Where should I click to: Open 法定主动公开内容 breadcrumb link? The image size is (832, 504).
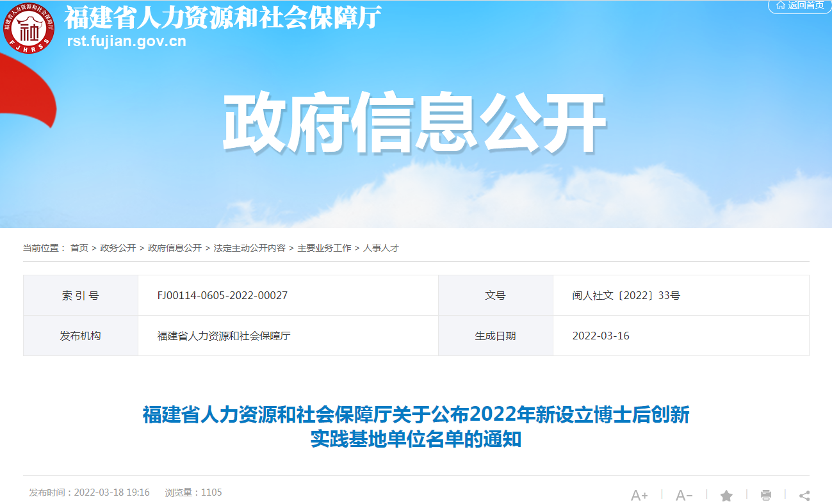click(x=249, y=248)
